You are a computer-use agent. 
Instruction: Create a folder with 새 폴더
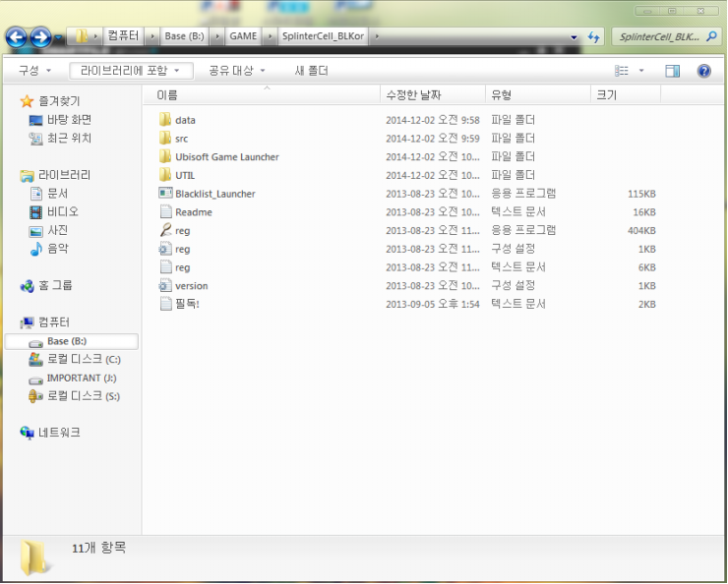[x=312, y=71]
